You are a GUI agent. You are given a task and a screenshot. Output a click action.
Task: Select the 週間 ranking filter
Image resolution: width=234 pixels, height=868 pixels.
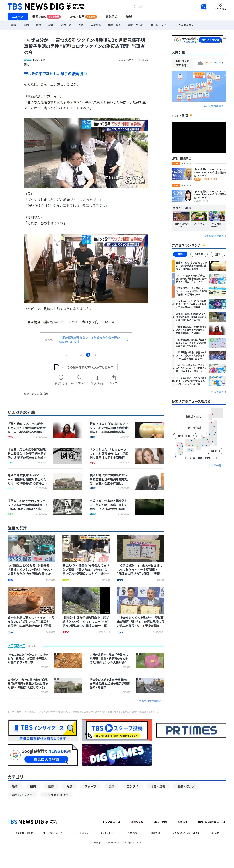click(x=218, y=254)
